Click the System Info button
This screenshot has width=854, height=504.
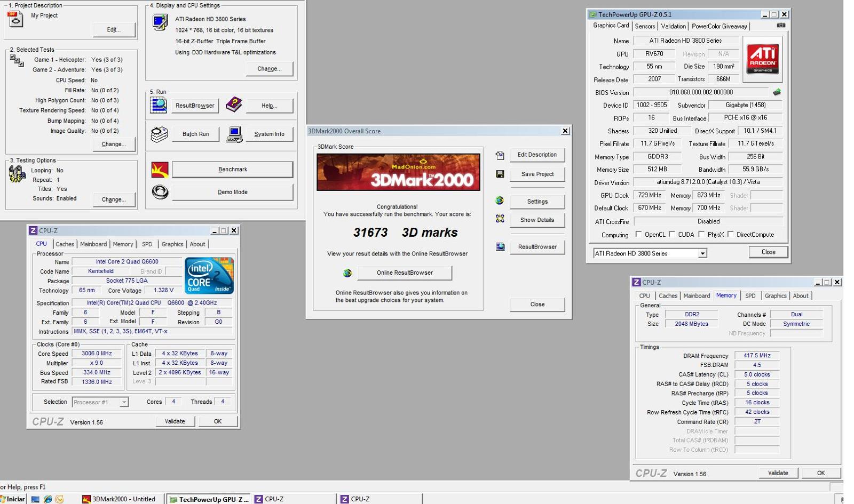pyautogui.click(x=269, y=134)
